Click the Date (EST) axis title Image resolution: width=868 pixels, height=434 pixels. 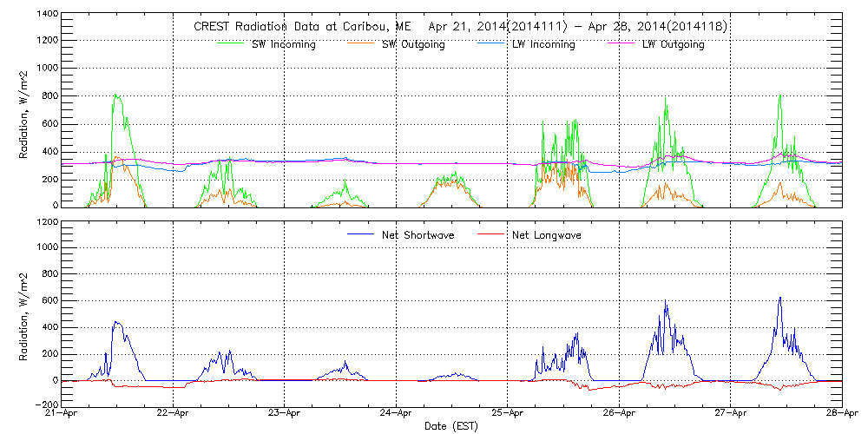[452, 426]
